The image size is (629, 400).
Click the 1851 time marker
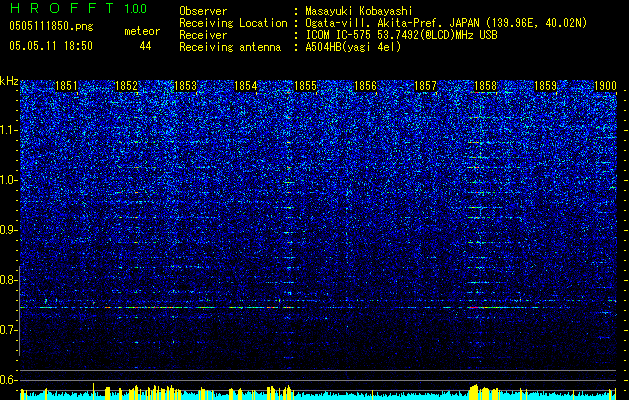[66, 86]
